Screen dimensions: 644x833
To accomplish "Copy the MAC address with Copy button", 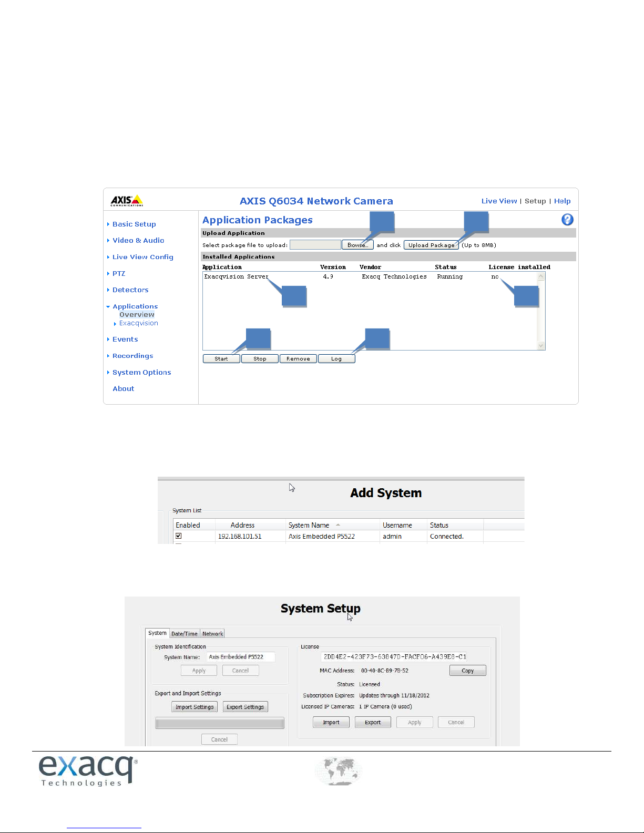I will tap(467, 671).
